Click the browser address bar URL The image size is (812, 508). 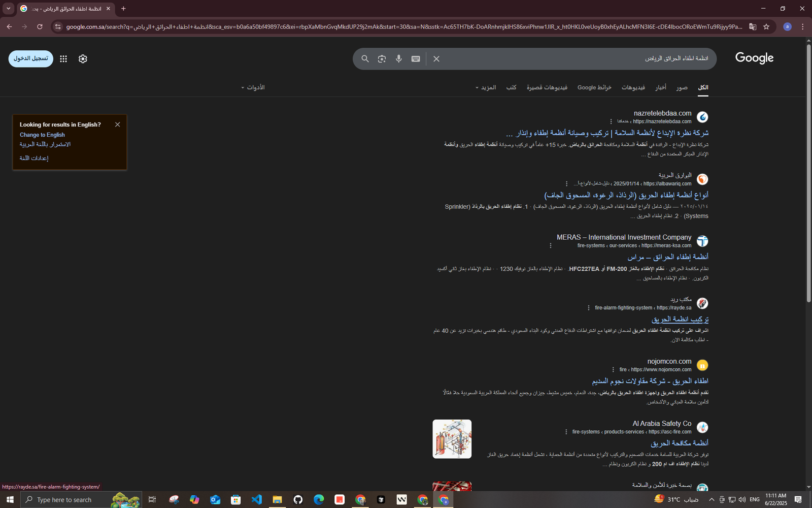[x=403, y=26]
